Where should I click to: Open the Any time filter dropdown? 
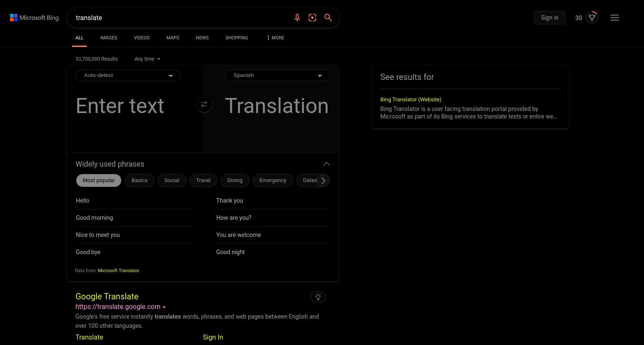tap(147, 59)
